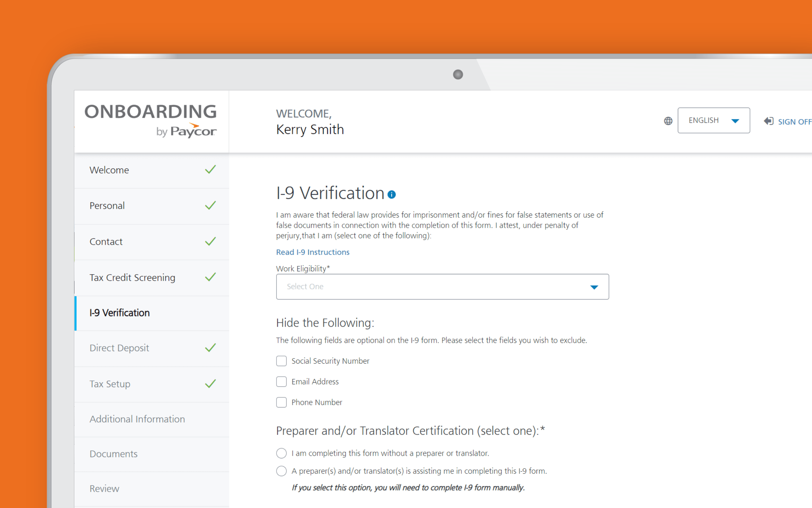Click the Work Eligibility field label
The height and width of the screenshot is (508, 812).
coord(303,268)
